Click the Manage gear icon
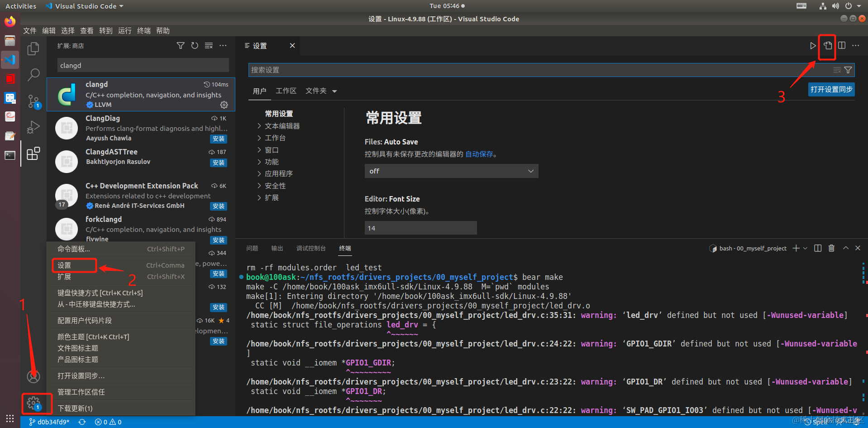The height and width of the screenshot is (428, 868). click(x=33, y=403)
